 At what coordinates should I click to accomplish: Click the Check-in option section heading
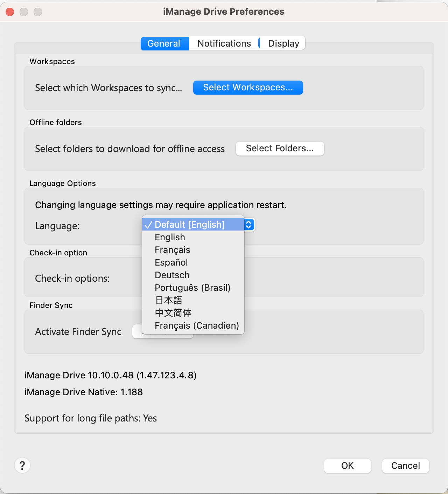tap(58, 253)
